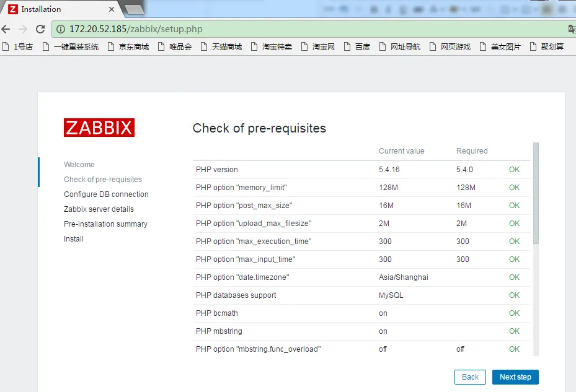
Task: Click the browser forward arrow
Action: pos(23,29)
